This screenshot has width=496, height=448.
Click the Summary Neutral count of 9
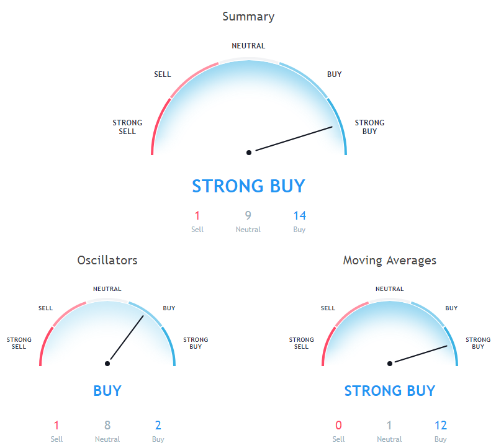coord(248,216)
